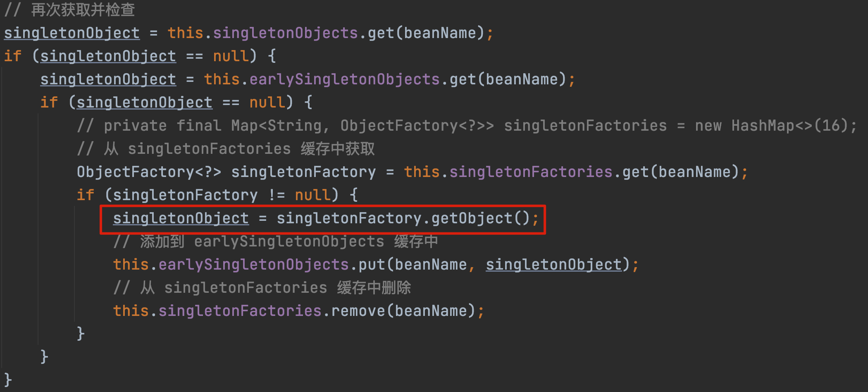Click the '再次获取并检查' comment line

coord(70,10)
